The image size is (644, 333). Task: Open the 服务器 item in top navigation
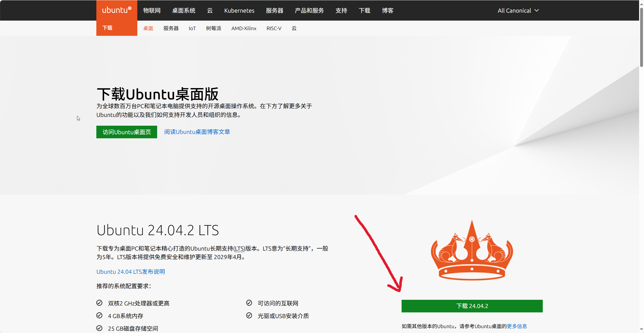275,11
